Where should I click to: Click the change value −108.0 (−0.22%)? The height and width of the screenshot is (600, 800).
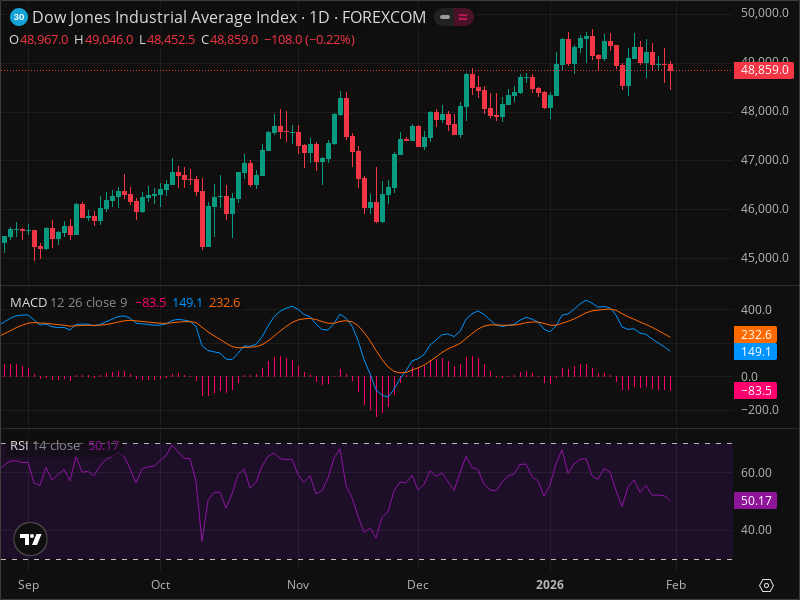(309, 40)
